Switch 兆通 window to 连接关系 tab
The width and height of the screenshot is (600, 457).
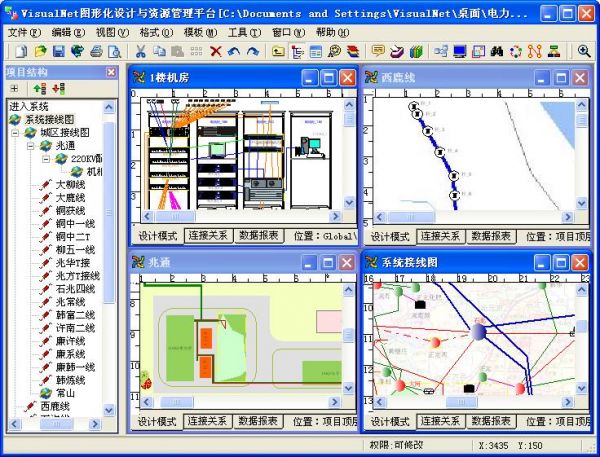pos(207,421)
